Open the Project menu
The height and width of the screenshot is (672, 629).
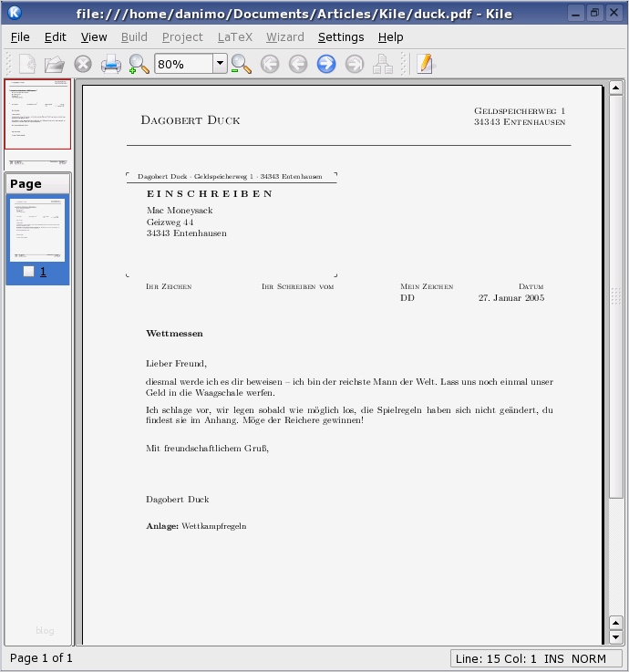182,37
